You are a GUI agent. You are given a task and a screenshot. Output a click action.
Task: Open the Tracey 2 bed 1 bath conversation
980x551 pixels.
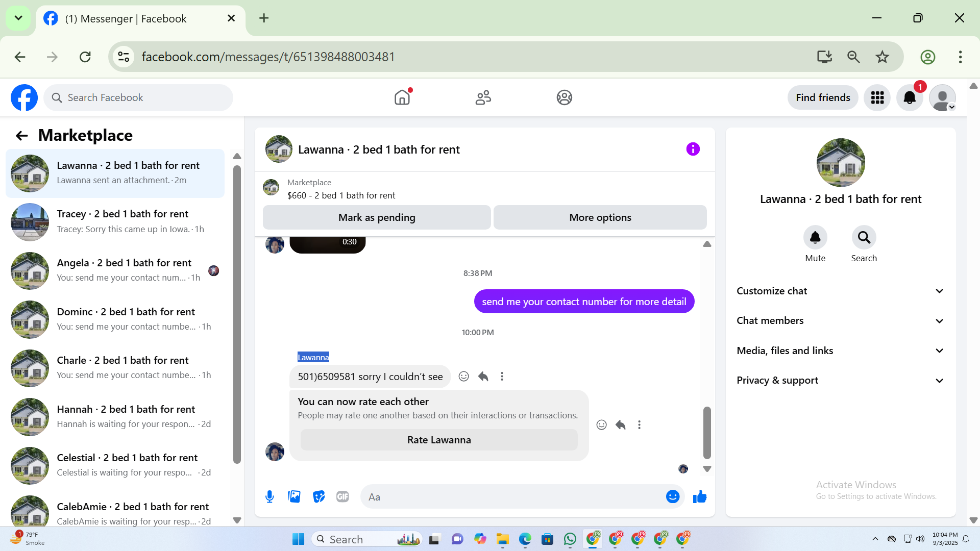pyautogui.click(x=115, y=222)
